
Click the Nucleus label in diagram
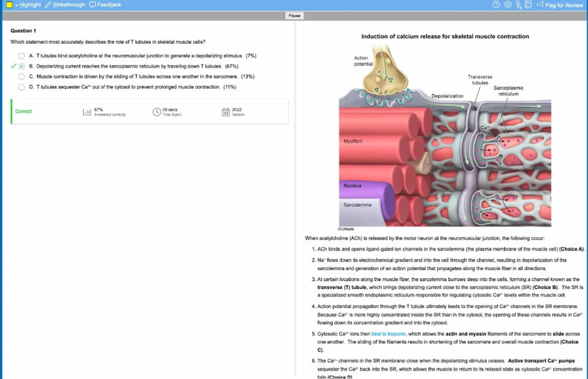point(352,186)
